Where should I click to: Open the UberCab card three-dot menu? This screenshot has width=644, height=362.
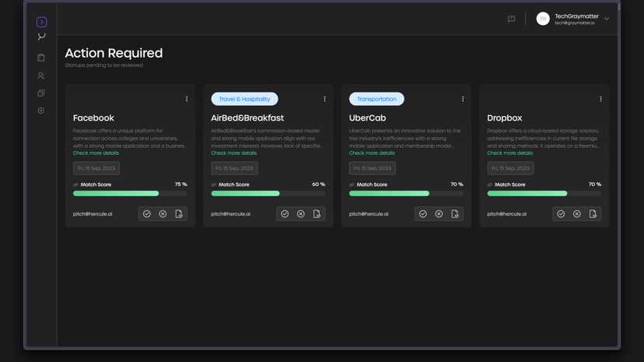click(463, 99)
